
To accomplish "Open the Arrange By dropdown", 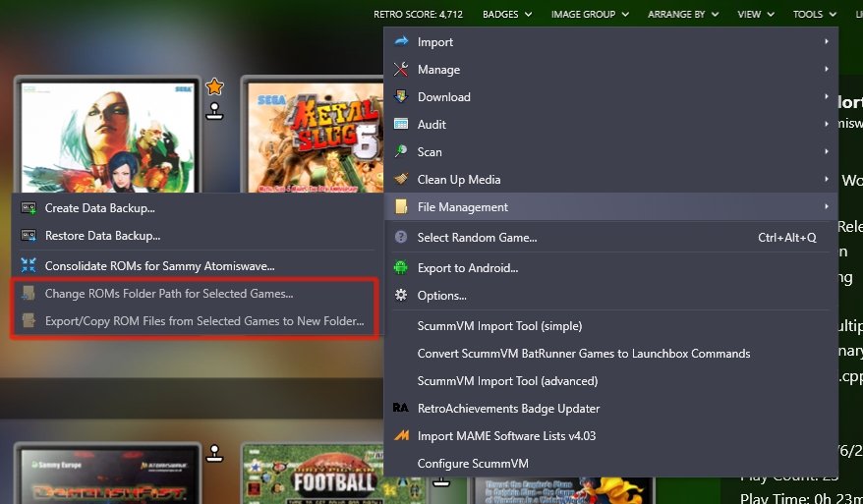I will (x=683, y=15).
